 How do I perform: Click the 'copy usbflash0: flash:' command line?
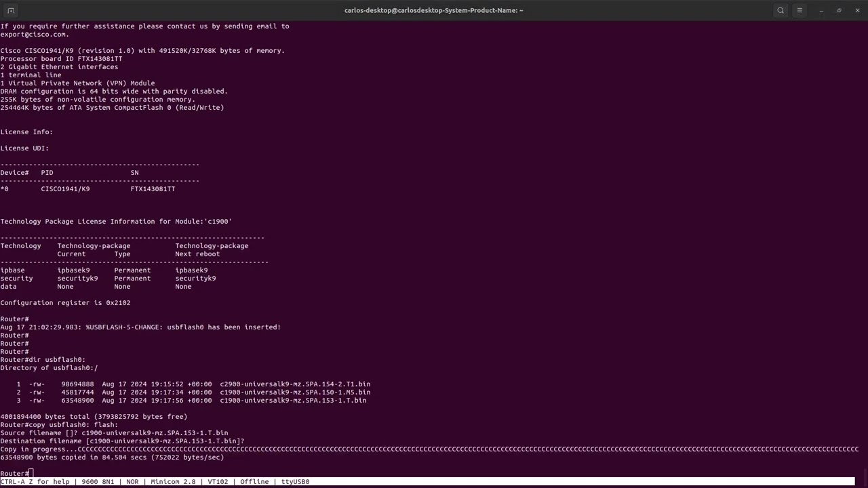59,425
